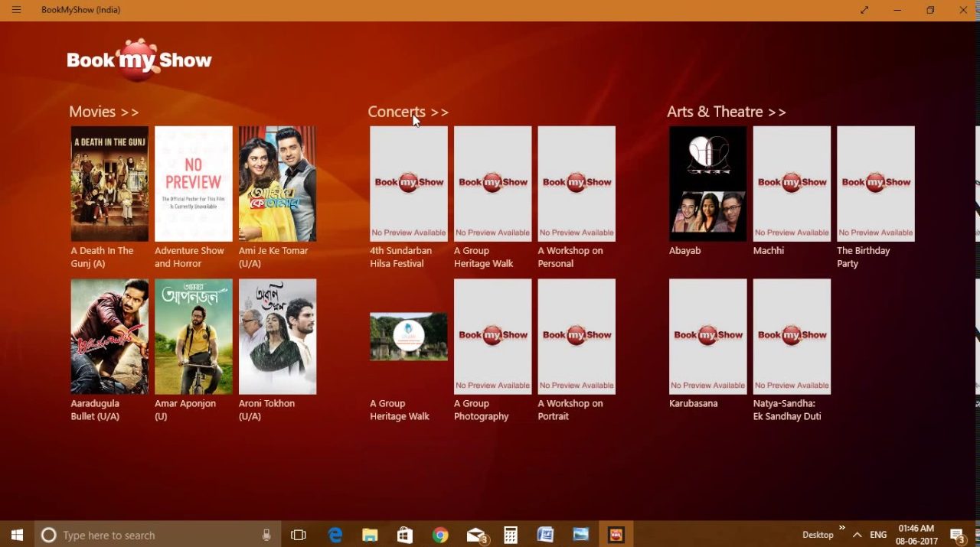Open the 4th Sundarban Hilsa Festival title
This screenshot has height=547, width=980.
click(x=401, y=257)
